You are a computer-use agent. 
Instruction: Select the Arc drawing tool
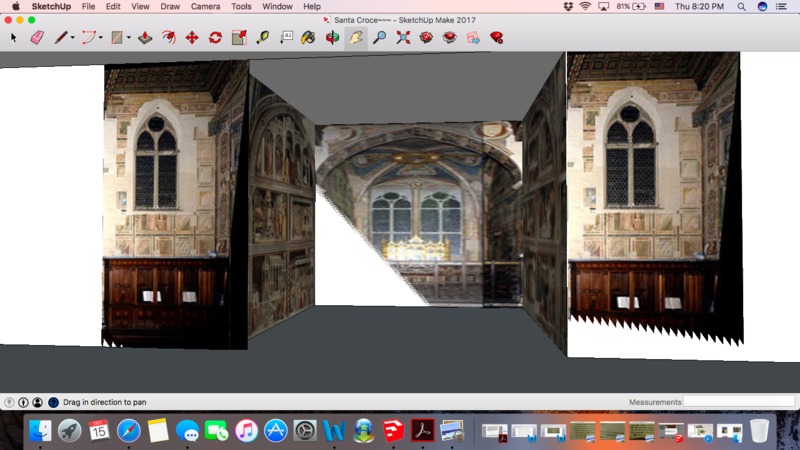(x=89, y=38)
